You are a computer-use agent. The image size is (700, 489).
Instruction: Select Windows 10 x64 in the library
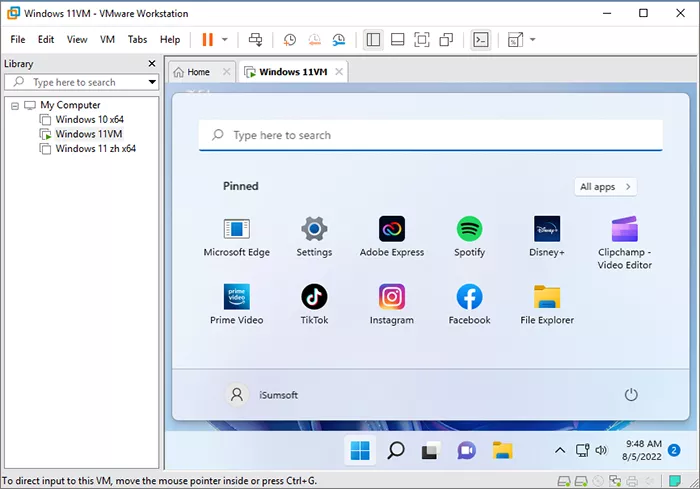click(x=82, y=119)
